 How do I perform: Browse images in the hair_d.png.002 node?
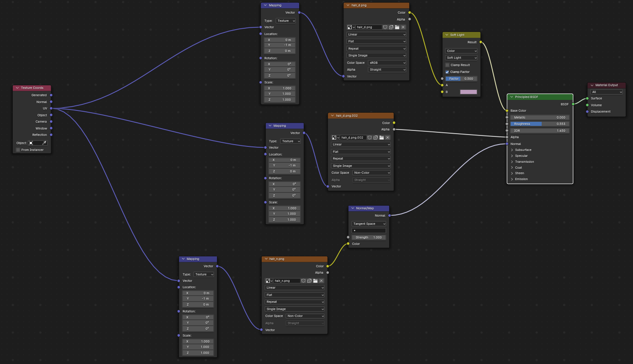[x=335, y=137]
